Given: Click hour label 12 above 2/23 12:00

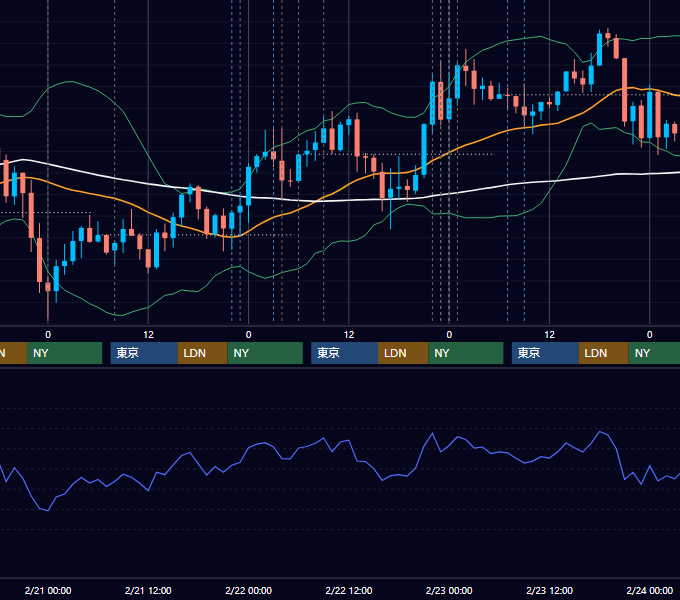Looking at the screenshot, I should tap(549, 335).
